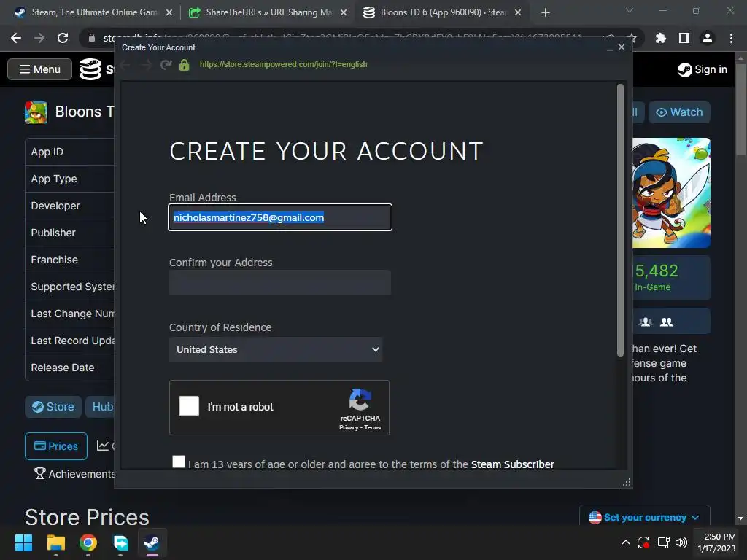The image size is (747, 560).
Task: Open Steam from the taskbar
Action: click(152, 542)
